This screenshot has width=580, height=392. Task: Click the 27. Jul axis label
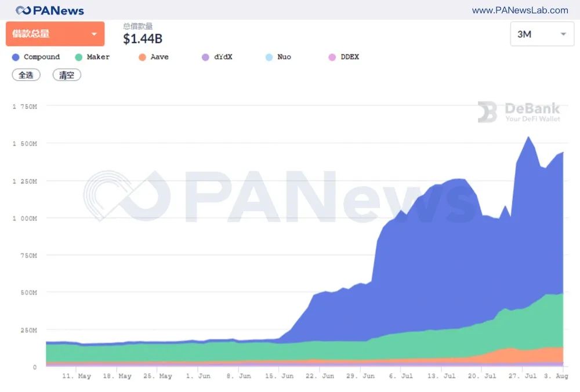pos(523,376)
